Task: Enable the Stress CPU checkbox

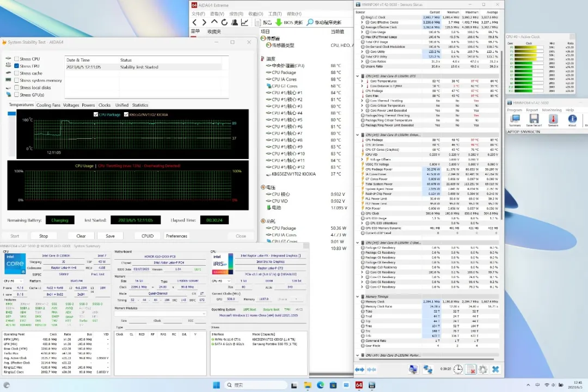Action: (x=16, y=59)
